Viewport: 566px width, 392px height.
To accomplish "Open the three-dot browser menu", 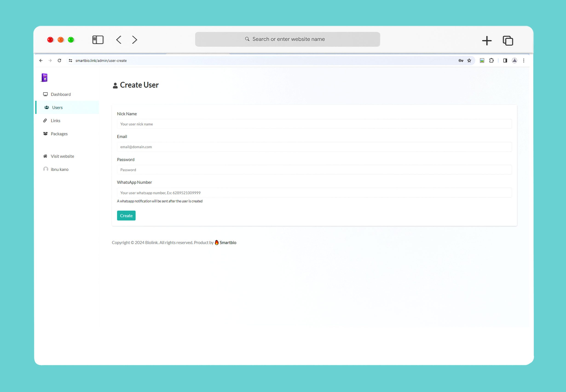I will tap(523, 61).
